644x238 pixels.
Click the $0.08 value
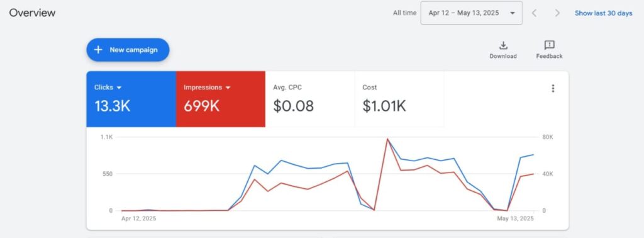[x=293, y=106]
